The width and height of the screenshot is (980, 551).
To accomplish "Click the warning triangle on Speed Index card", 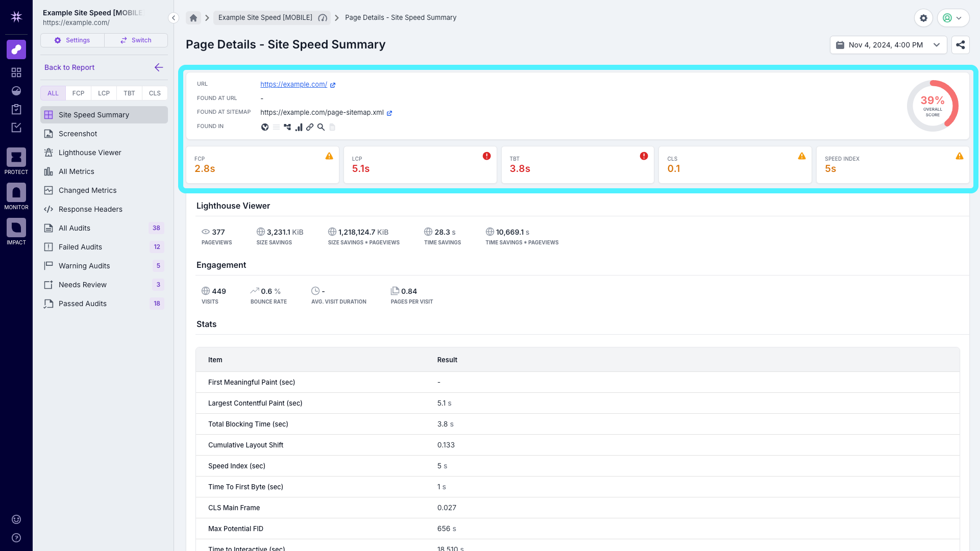I will coord(960,156).
